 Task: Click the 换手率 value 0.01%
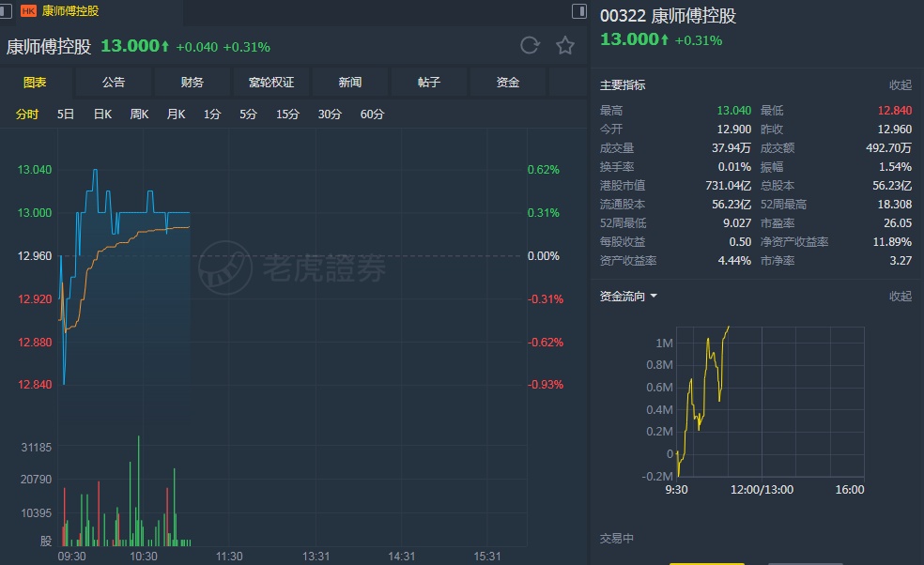pyautogui.click(x=734, y=167)
